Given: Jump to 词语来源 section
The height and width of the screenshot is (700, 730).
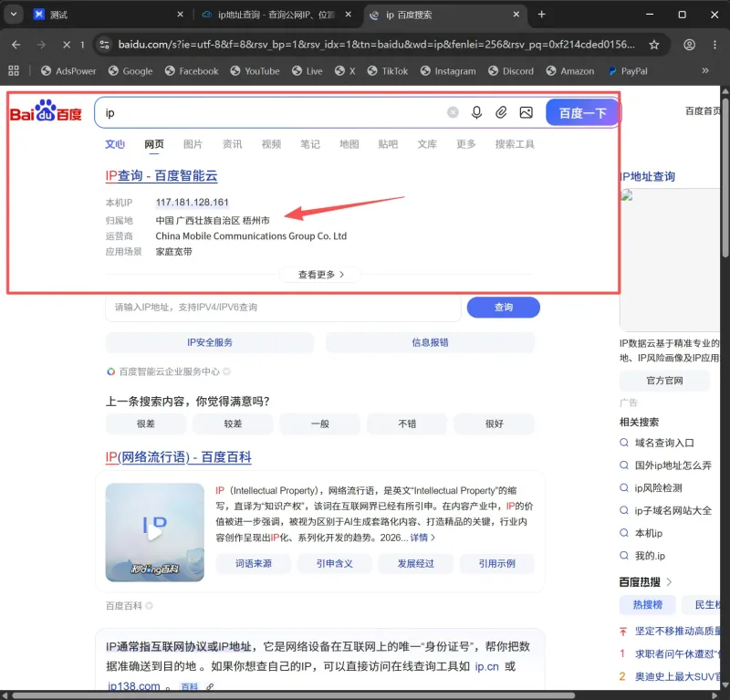Looking at the screenshot, I should [x=254, y=563].
